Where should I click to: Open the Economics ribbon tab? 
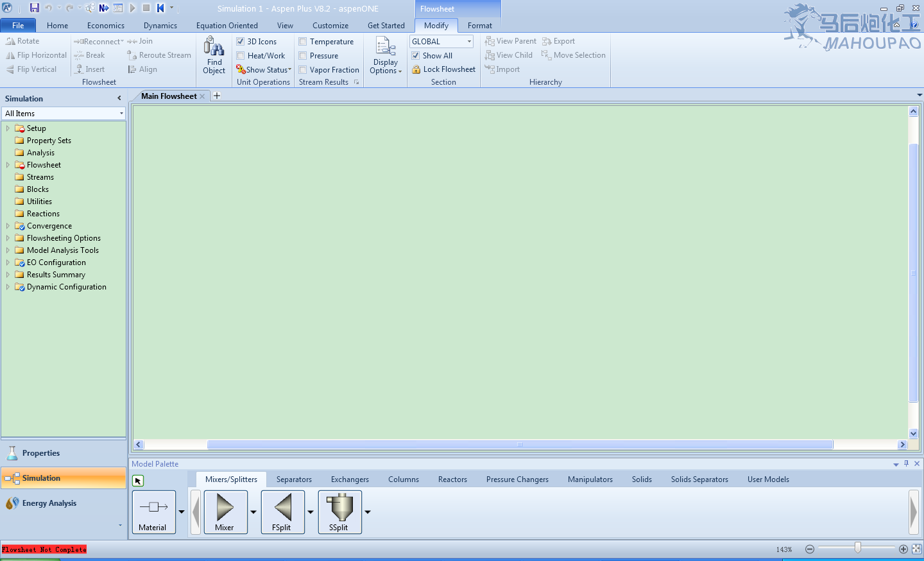pos(106,26)
